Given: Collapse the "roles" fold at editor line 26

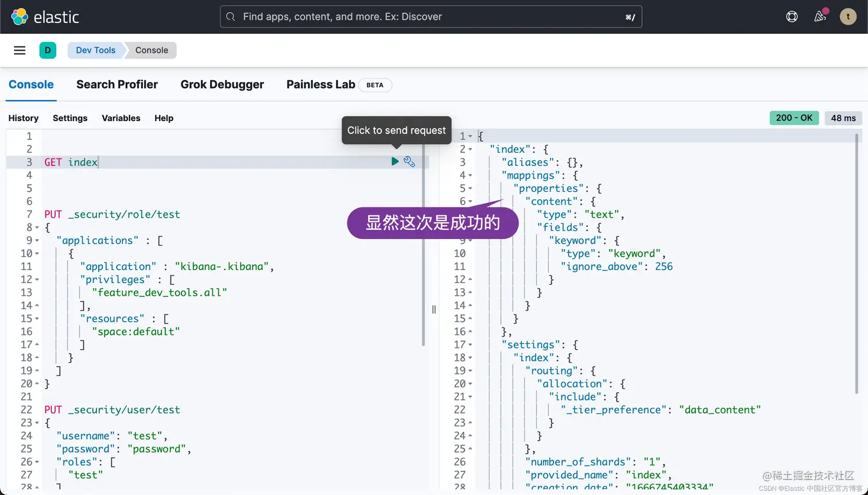Looking at the screenshot, I should click(37, 462).
